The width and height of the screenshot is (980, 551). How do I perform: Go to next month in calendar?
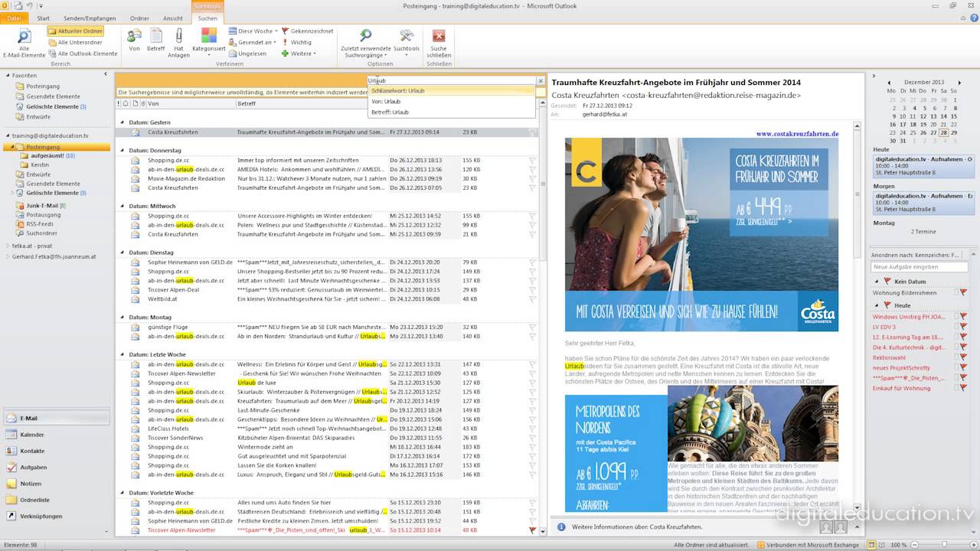coord(960,81)
